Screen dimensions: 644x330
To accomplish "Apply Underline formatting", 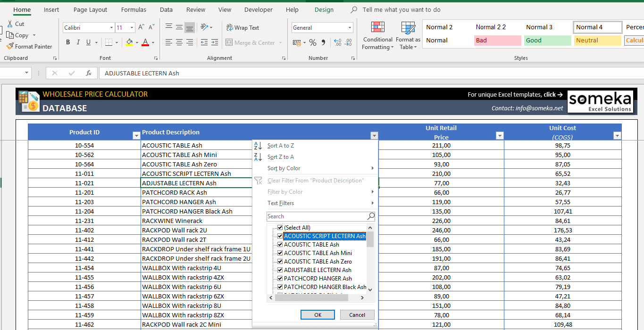I will click(88, 42).
